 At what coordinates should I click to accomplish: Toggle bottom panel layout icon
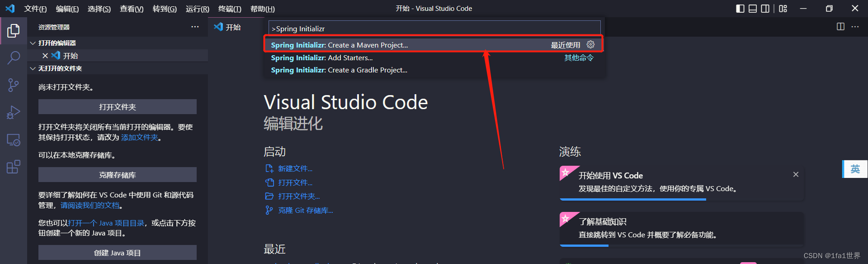coord(753,9)
